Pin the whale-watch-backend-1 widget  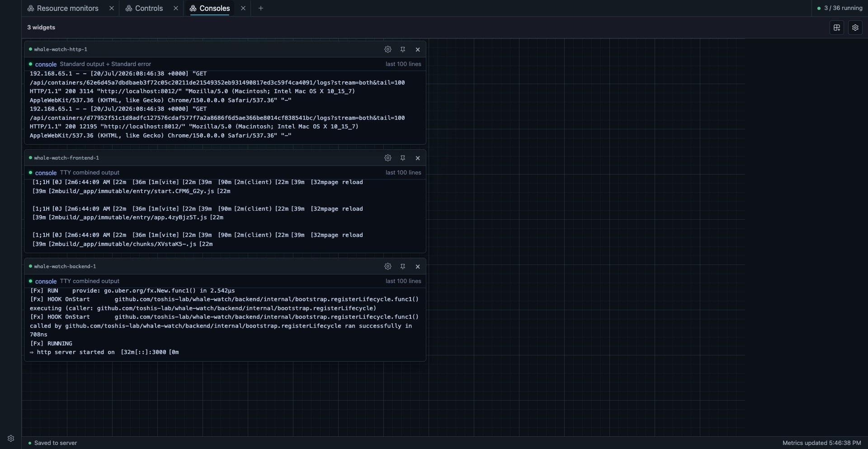403,266
